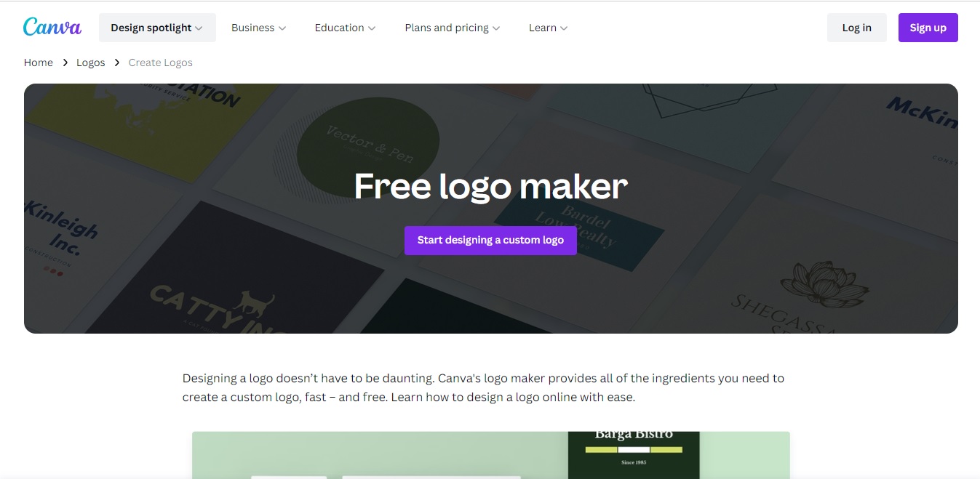The width and height of the screenshot is (980, 479).
Task: Click the Free logo maker heading
Action: click(490, 186)
